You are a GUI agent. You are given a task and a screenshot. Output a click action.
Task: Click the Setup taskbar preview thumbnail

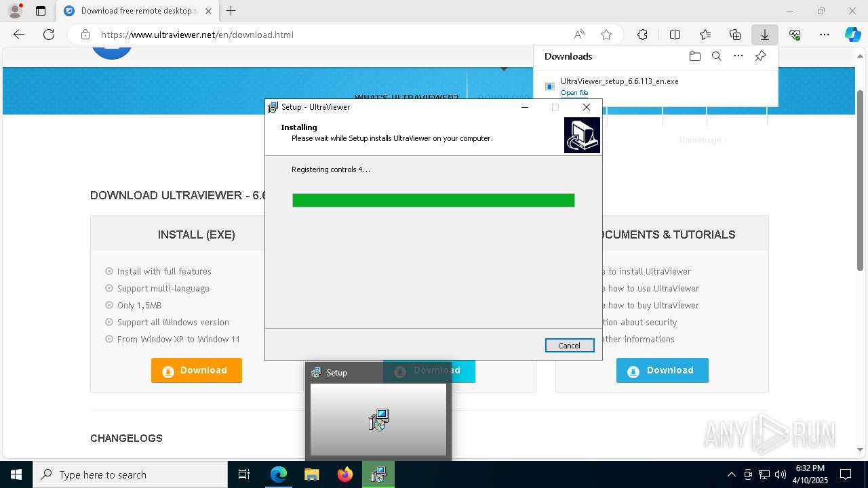[x=378, y=420]
